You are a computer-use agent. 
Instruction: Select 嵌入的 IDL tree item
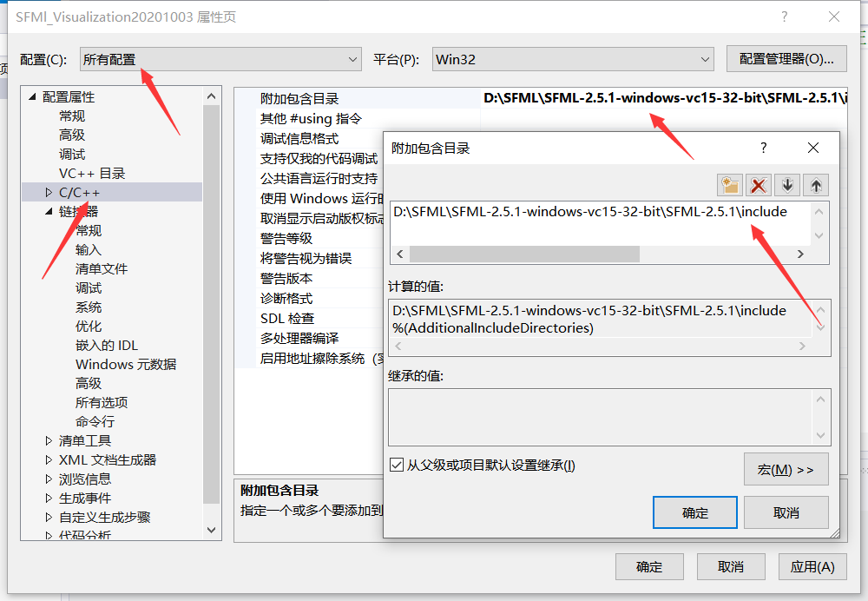(106, 345)
